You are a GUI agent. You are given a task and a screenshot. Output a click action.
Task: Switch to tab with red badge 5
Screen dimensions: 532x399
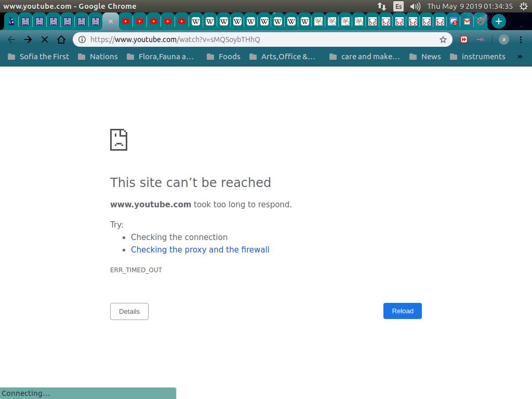[454, 21]
